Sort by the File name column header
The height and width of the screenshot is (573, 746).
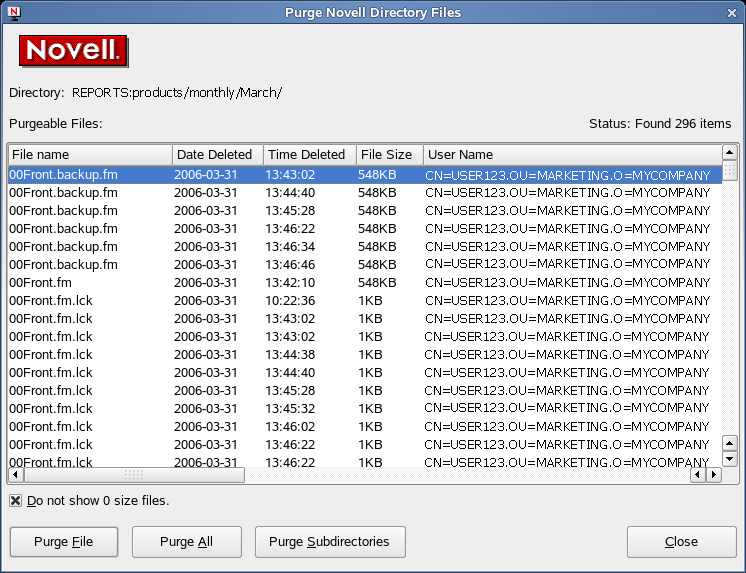point(90,155)
